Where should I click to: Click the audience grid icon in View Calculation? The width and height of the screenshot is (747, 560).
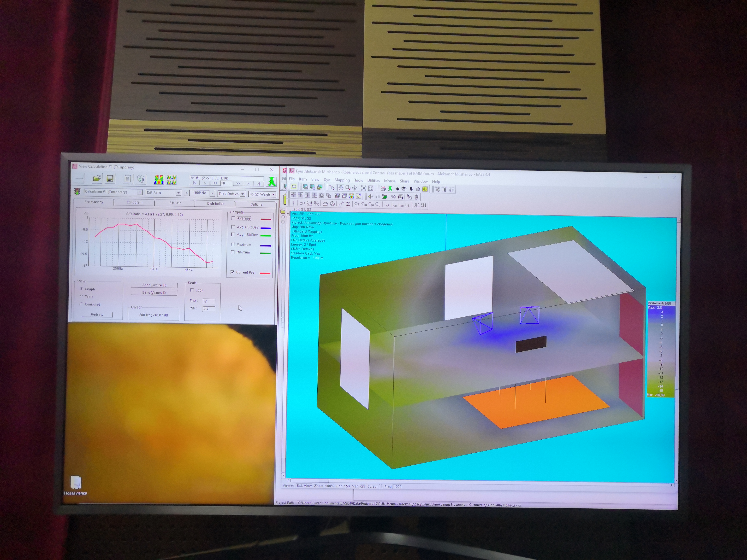pyautogui.click(x=172, y=180)
